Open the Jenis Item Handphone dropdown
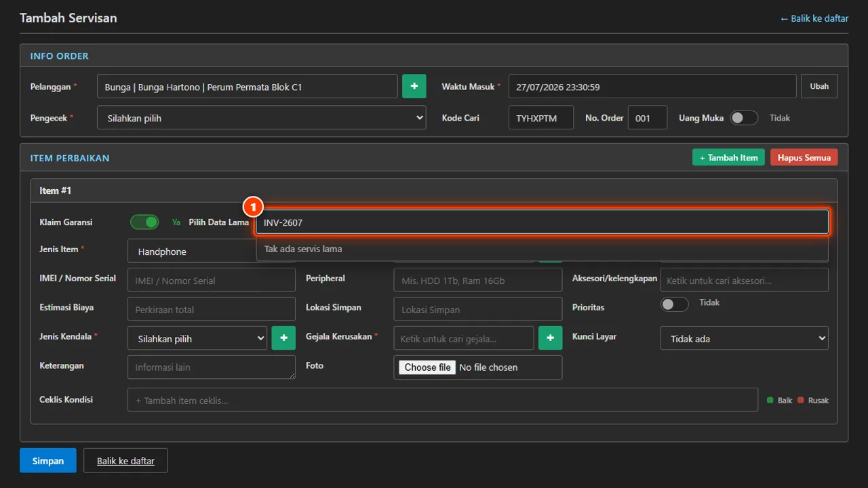This screenshot has width=868, height=488. point(192,251)
